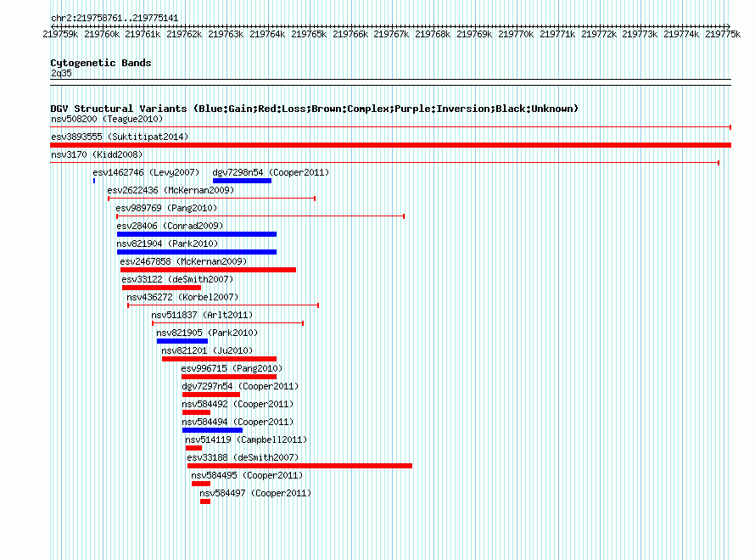Click esv996715 (Pang2010) label
Viewport: 755px width, 560px height.
232,368
